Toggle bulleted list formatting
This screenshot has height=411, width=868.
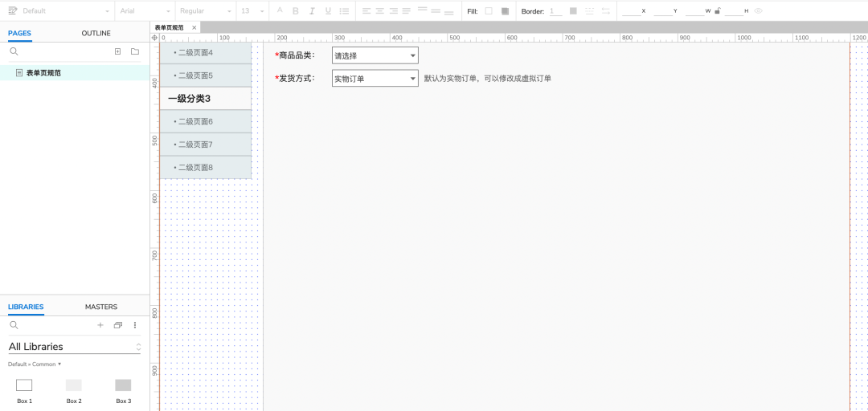(x=344, y=11)
